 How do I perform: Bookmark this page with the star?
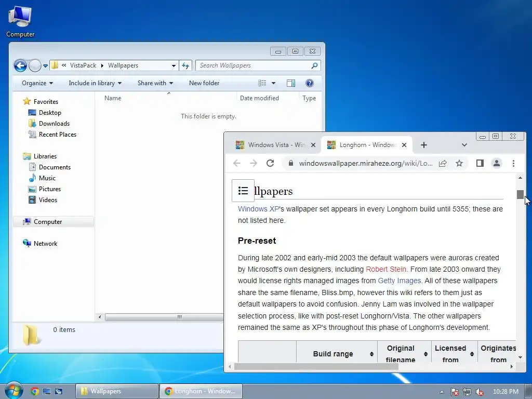pos(459,163)
